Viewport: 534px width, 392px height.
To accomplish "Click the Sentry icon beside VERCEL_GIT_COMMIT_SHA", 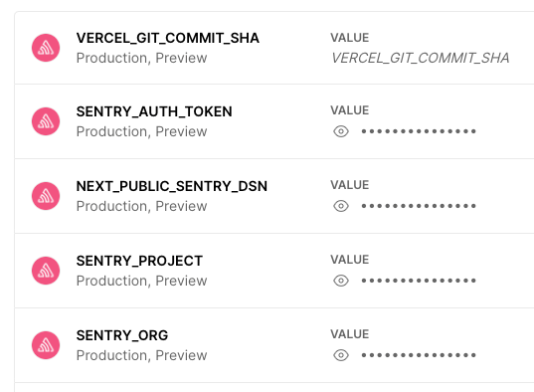I will coord(46,48).
